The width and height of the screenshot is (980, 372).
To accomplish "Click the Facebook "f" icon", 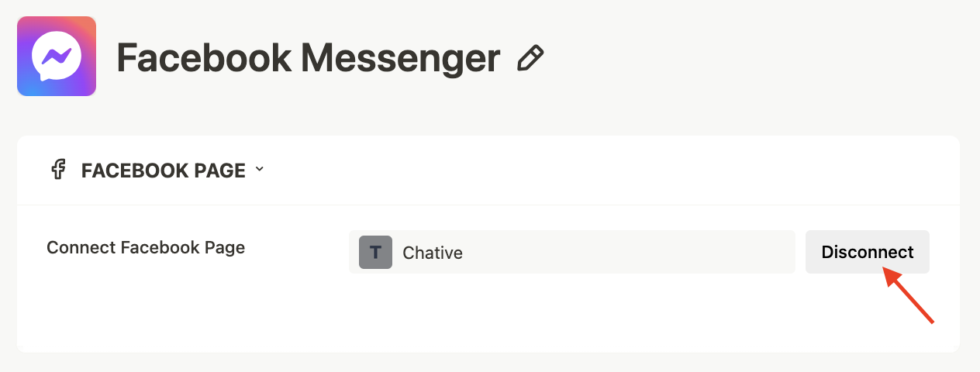I will tap(58, 170).
